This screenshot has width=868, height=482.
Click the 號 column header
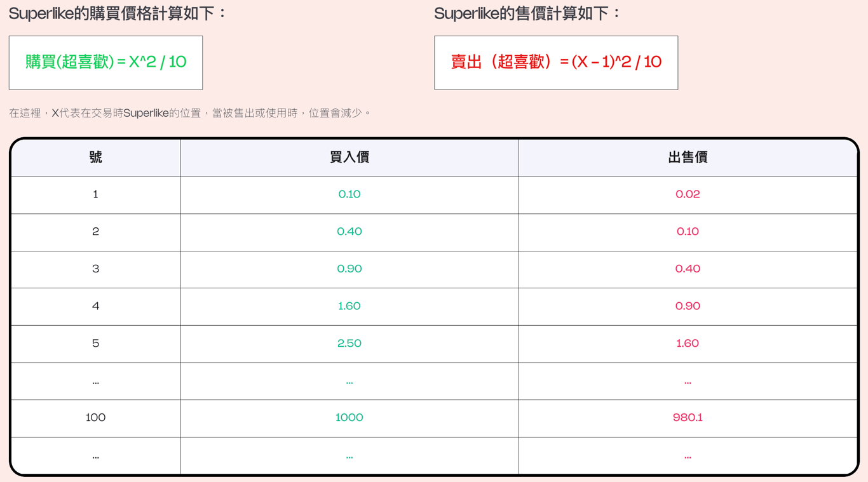click(x=95, y=157)
